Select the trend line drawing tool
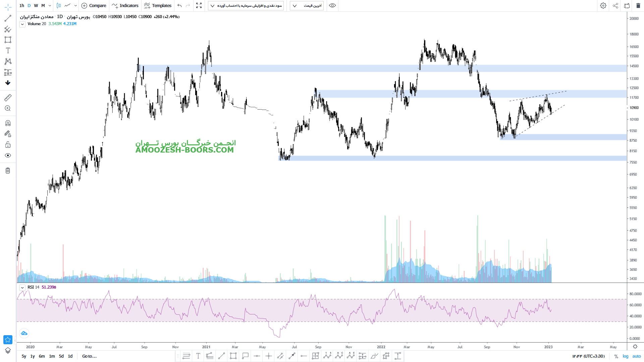This screenshot has width=644, height=362. click(8, 18)
